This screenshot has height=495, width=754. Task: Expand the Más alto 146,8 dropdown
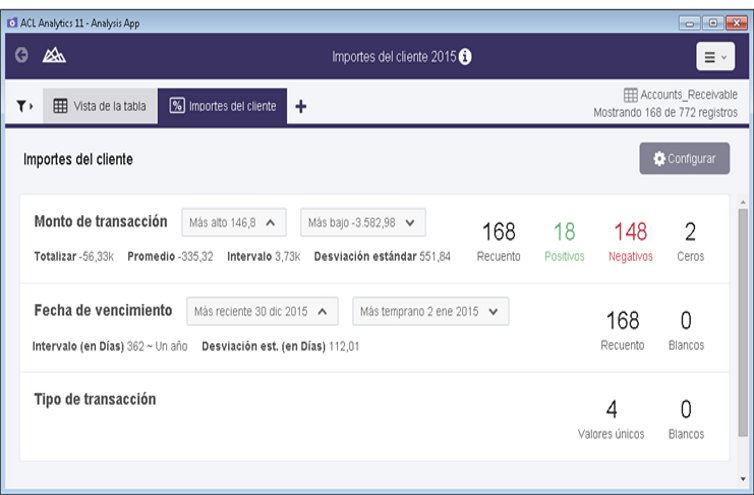pyautogui.click(x=234, y=222)
